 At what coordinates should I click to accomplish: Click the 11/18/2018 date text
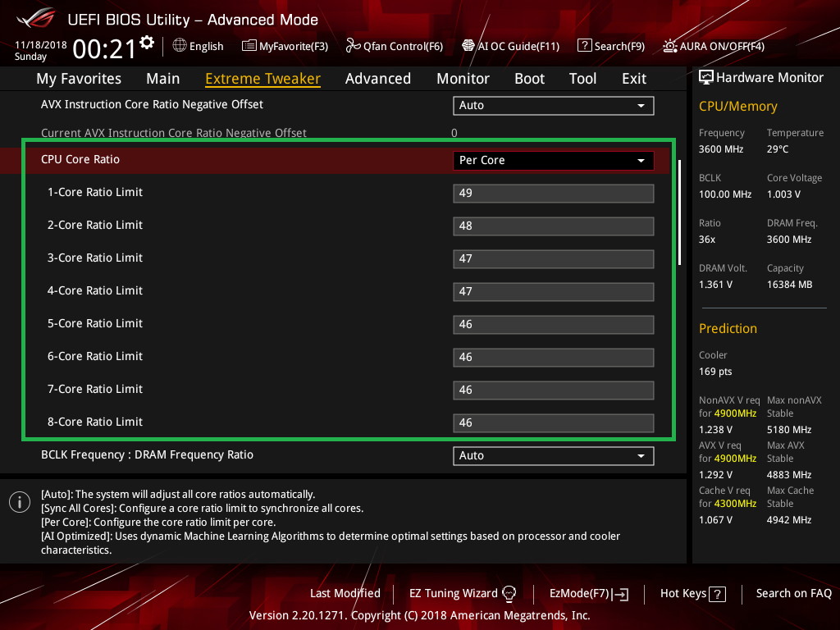coord(41,45)
